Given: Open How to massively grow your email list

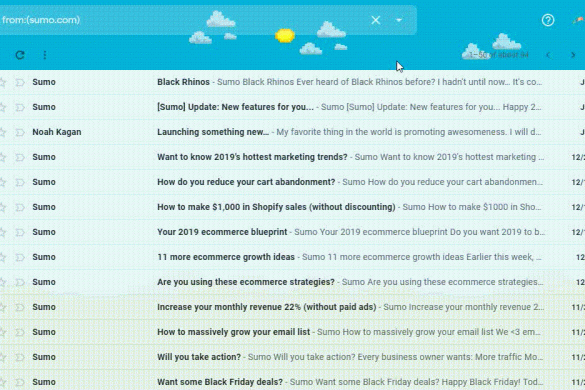Looking at the screenshot, I should pos(292,332).
